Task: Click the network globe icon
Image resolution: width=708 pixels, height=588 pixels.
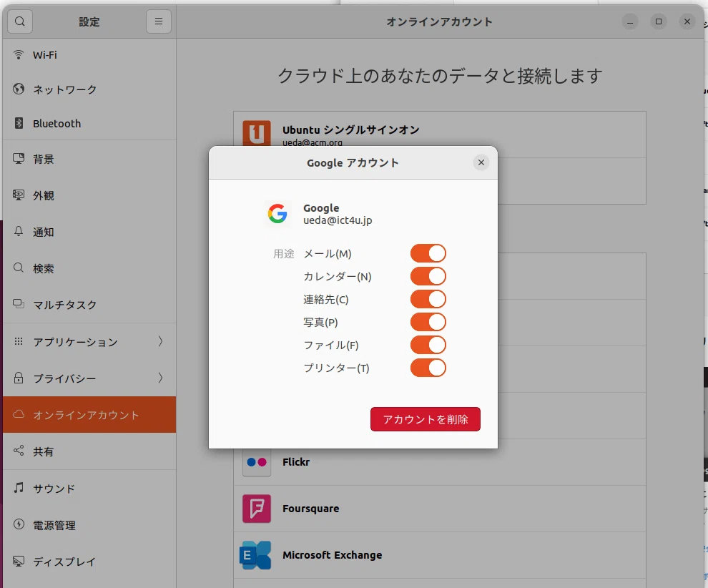Action: [19, 89]
